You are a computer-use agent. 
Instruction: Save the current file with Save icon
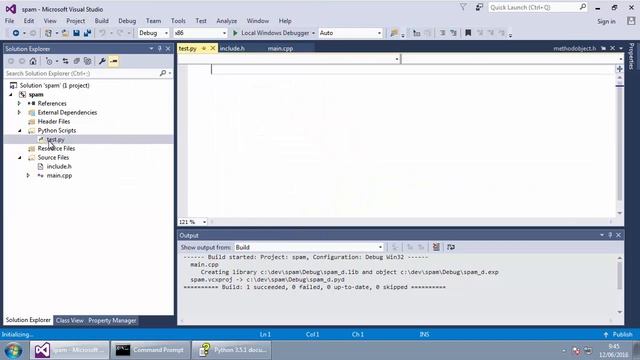[x=76, y=33]
